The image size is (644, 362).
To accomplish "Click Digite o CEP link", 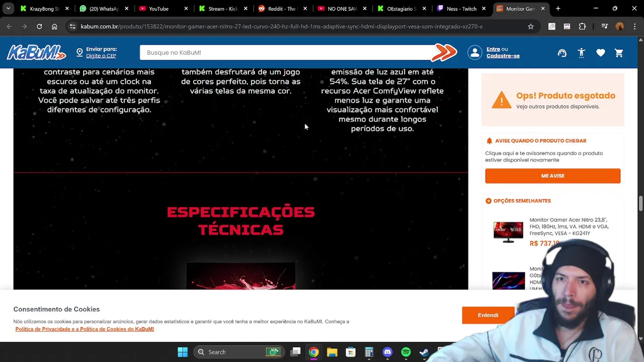I will click(x=101, y=56).
